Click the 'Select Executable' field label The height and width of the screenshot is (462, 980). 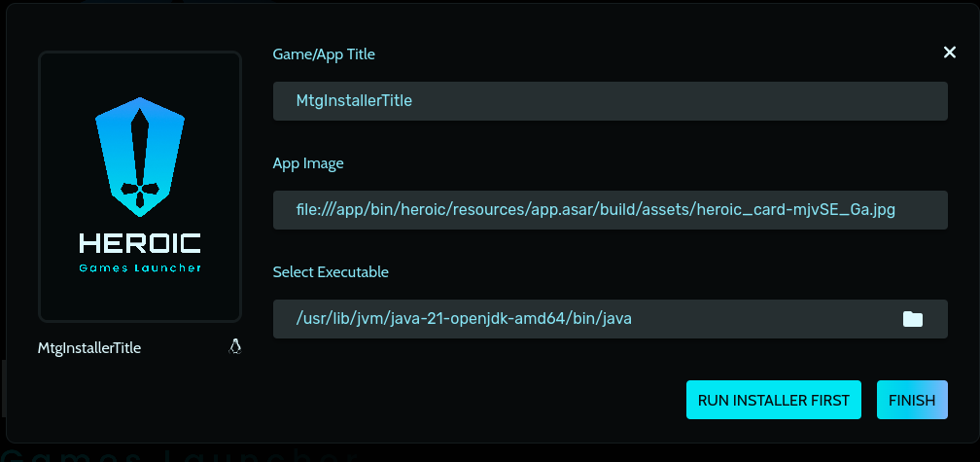click(331, 272)
